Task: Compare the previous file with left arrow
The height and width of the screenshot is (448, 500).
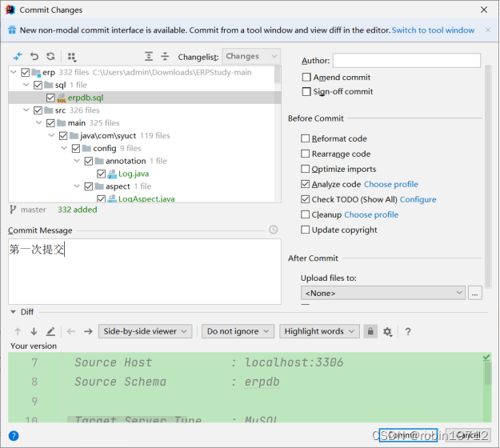Action: click(x=71, y=332)
